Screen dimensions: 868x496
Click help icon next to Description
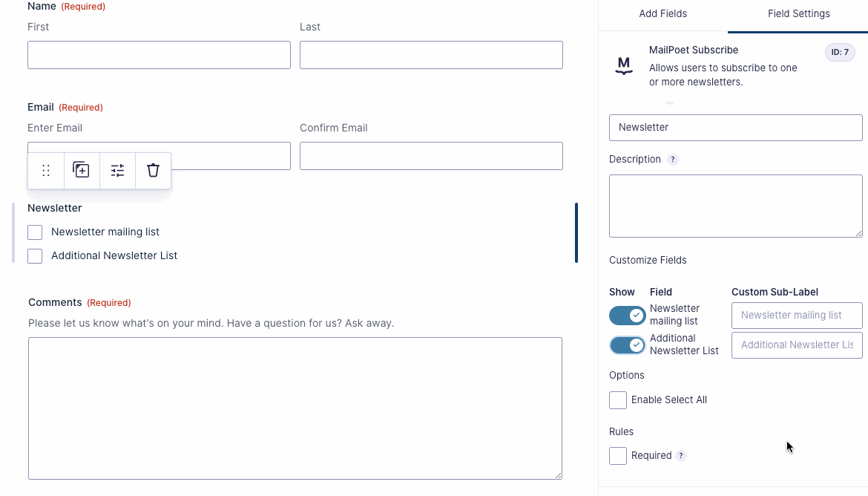coord(673,160)
